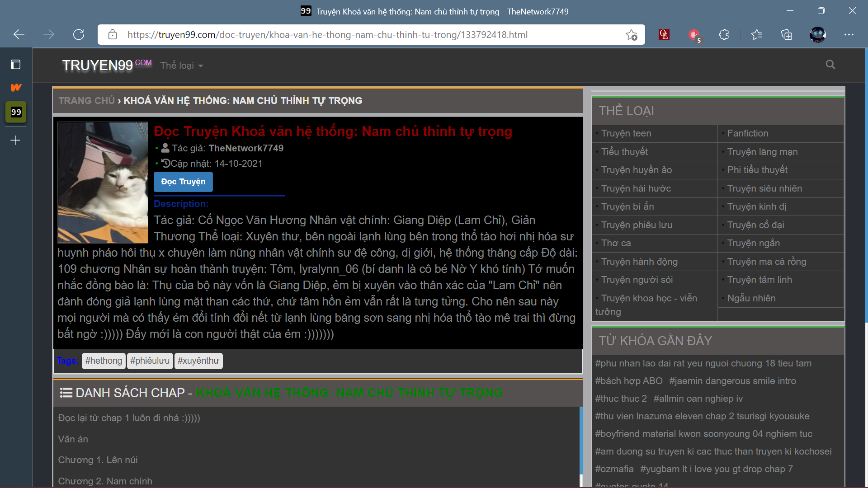Open browser Settings and more menu
This screenshot has height=488, width=868.
pos(849,35)
